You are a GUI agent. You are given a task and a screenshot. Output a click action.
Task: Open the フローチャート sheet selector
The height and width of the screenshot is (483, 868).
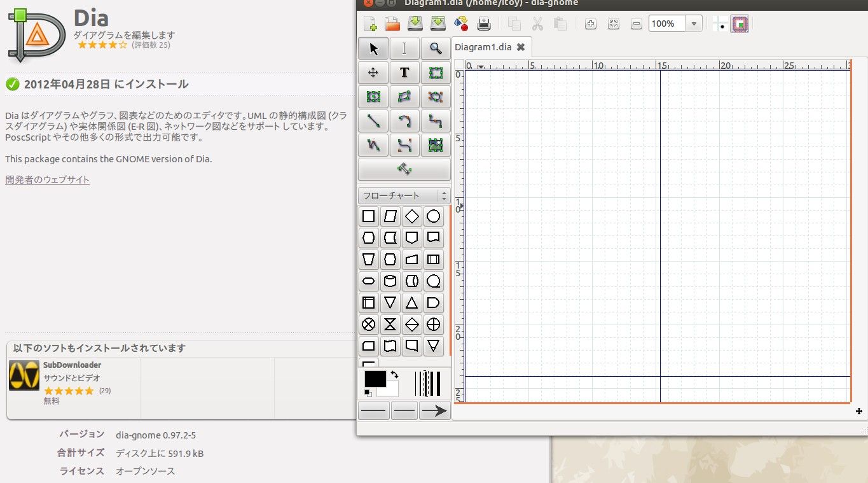(404, 195)
